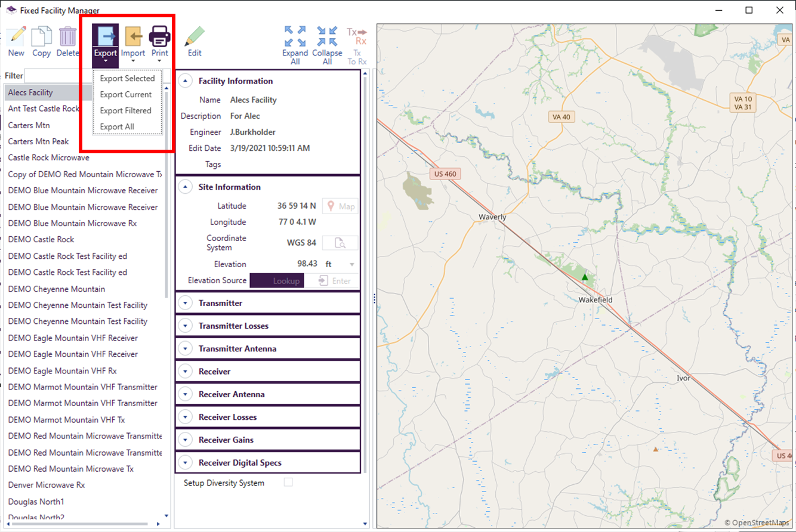796x532 pixels.
Task: Expand the Transmitter Antenna section
Action: point(186,349)
